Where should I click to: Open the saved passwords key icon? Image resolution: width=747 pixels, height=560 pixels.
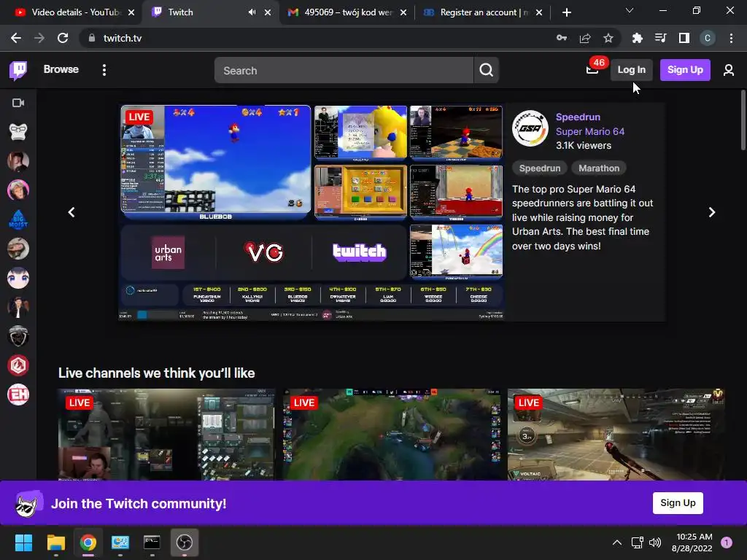(562, 38)
